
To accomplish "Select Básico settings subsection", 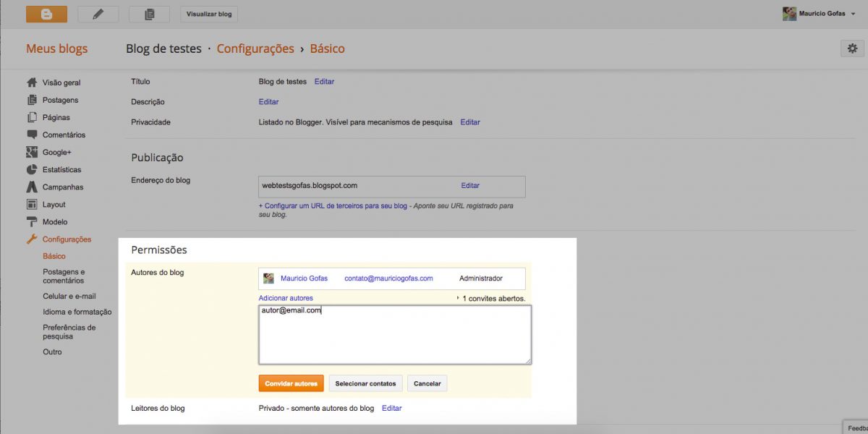I will click(x=54, y=256).
